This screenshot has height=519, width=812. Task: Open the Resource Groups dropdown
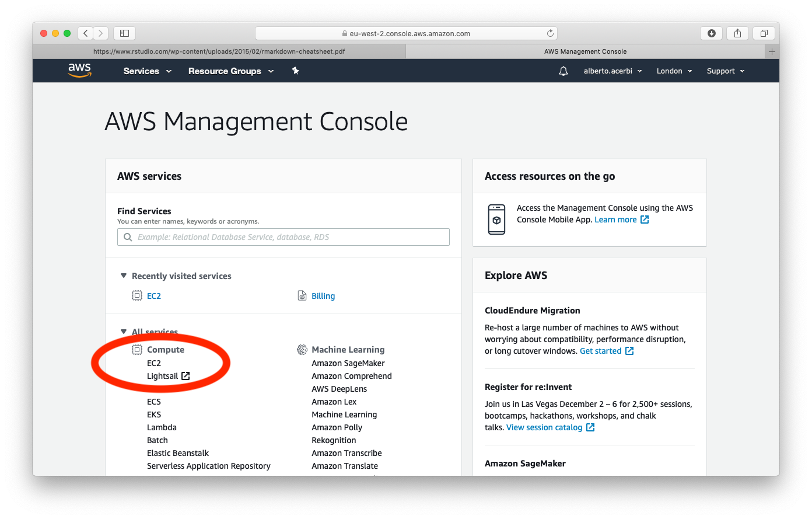click(231, 71)
